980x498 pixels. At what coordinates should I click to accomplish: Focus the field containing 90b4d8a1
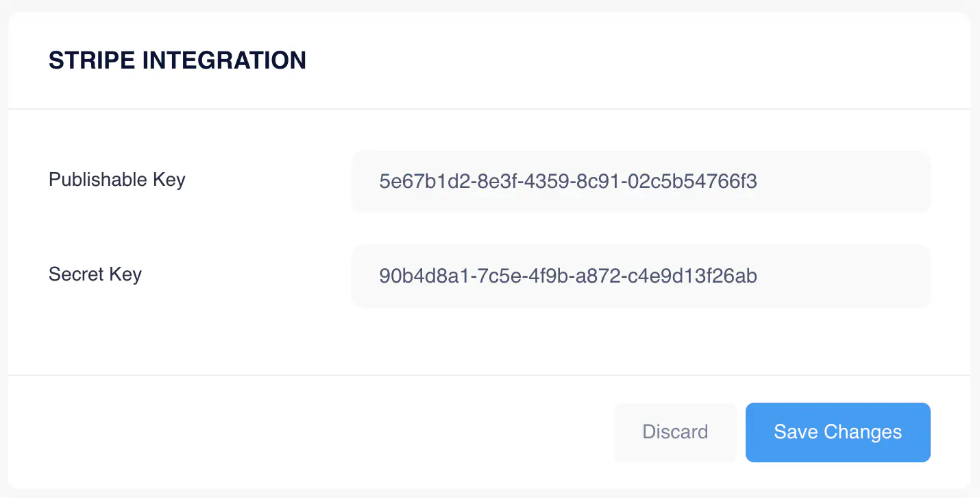641,275
